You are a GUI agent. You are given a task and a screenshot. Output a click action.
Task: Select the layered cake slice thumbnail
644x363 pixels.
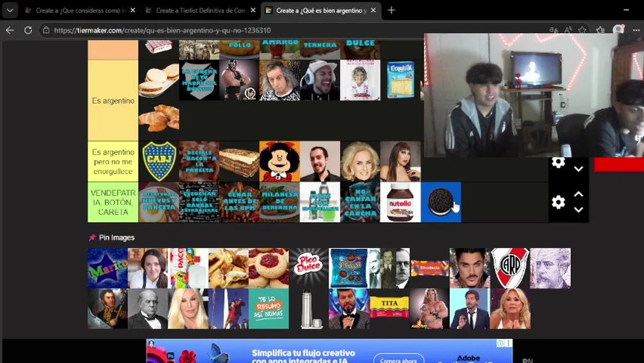tap(239, 161)
